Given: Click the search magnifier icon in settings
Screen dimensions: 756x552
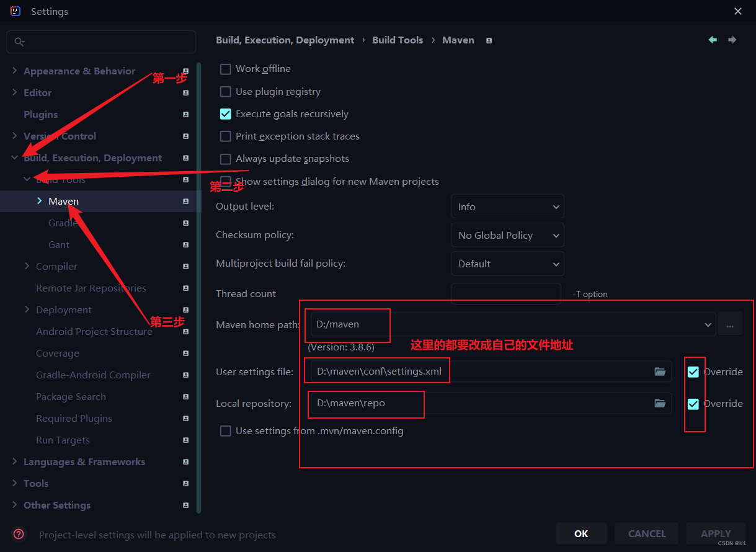Looking at the screenshot, I should pyautogui.click(x=19, y=42).
